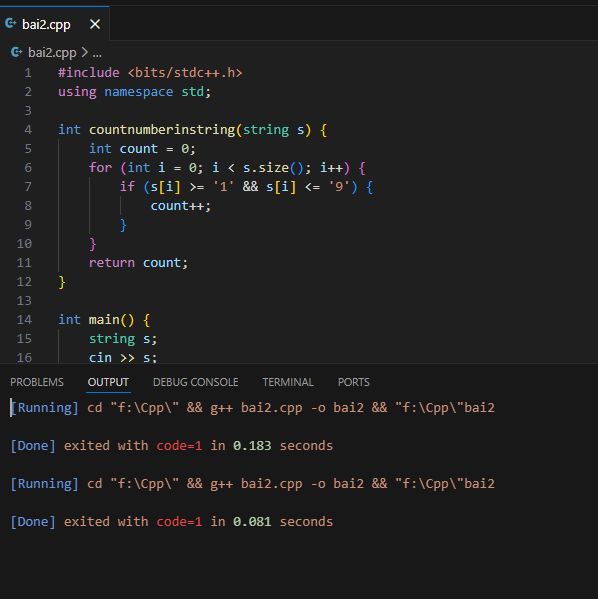The width and height of the screenshot is (598, 599).
Task: Click the 'main()' function name
Action: [112, 320]
